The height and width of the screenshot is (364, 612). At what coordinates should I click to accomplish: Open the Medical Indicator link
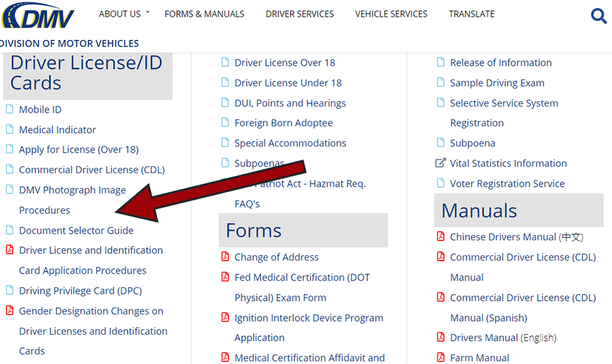pyautogui.click(x=57, y=130)
